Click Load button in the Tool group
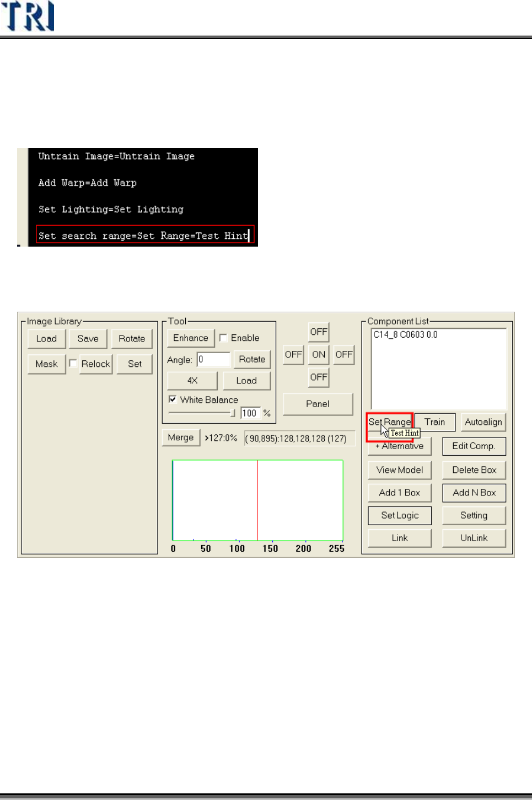This screenshot has height=800, width=532. pos(246,381)
